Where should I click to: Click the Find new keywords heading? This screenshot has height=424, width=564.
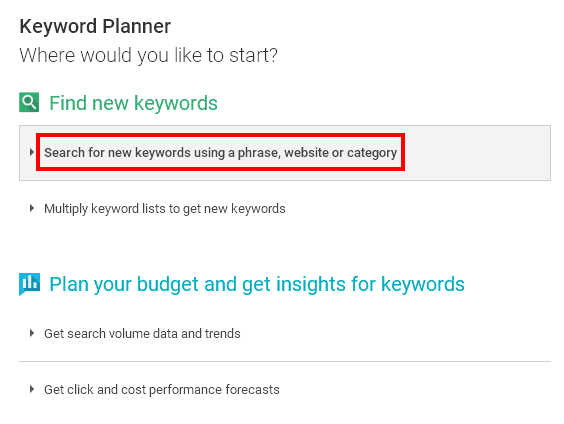coord(133,103)
